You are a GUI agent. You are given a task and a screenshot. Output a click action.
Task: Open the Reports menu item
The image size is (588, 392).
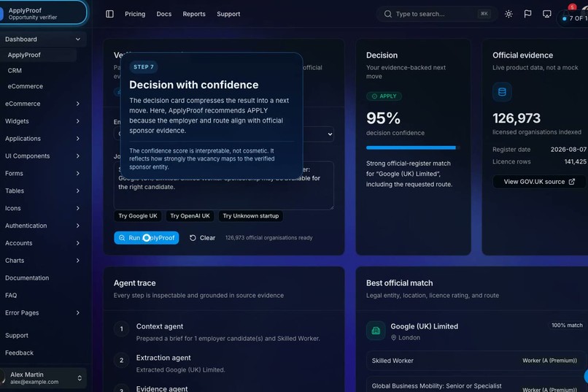[194, 14]
